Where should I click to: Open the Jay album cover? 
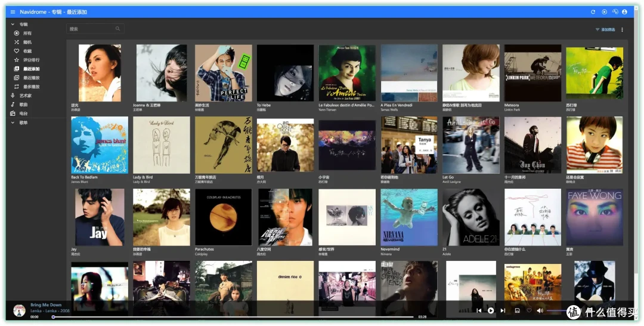point(100,217)
